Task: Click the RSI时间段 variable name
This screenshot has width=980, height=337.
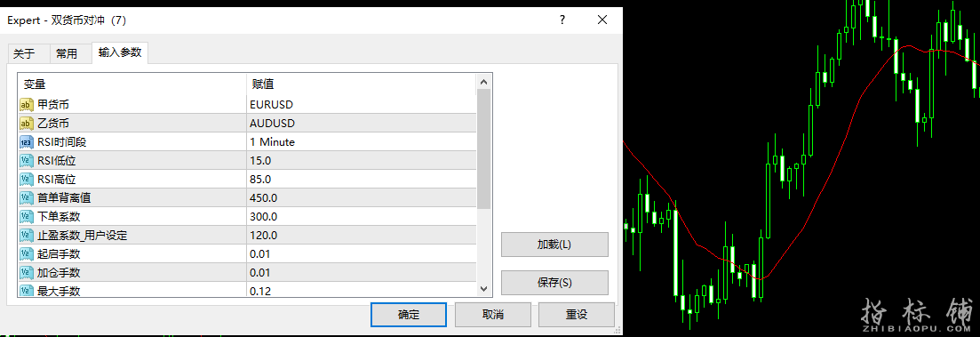Action: (61, 142)
